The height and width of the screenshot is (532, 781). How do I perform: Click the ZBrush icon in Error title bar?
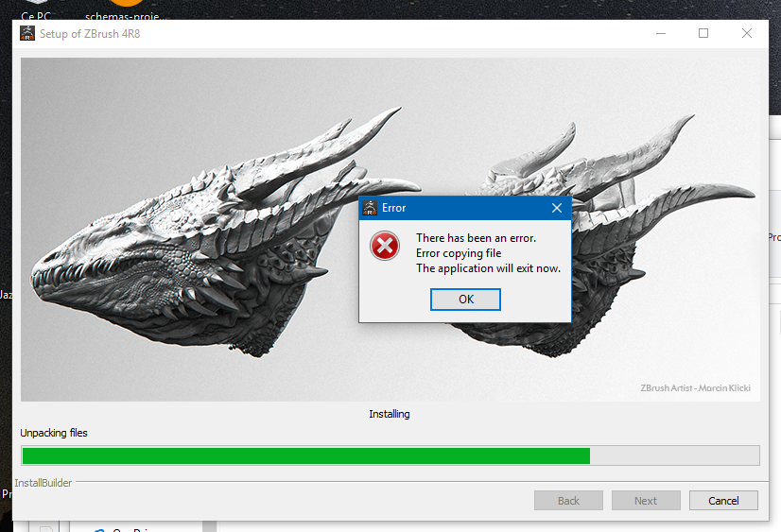point(370,208)
